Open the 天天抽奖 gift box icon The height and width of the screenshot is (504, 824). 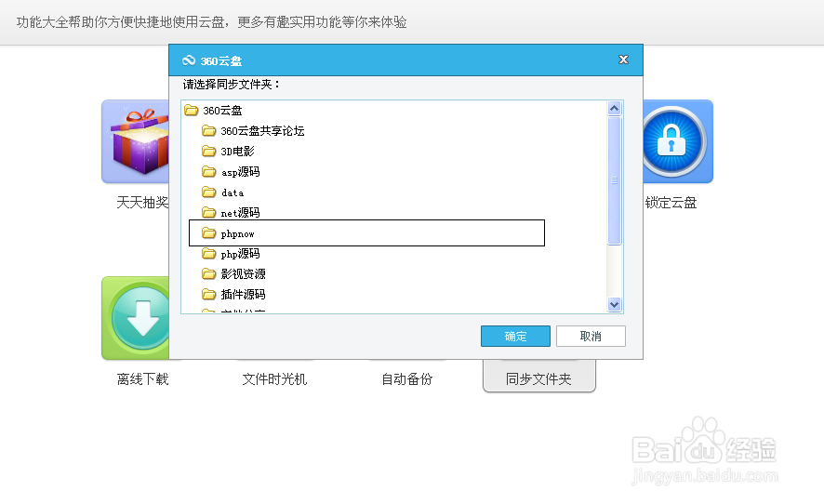tap(136, 141)
